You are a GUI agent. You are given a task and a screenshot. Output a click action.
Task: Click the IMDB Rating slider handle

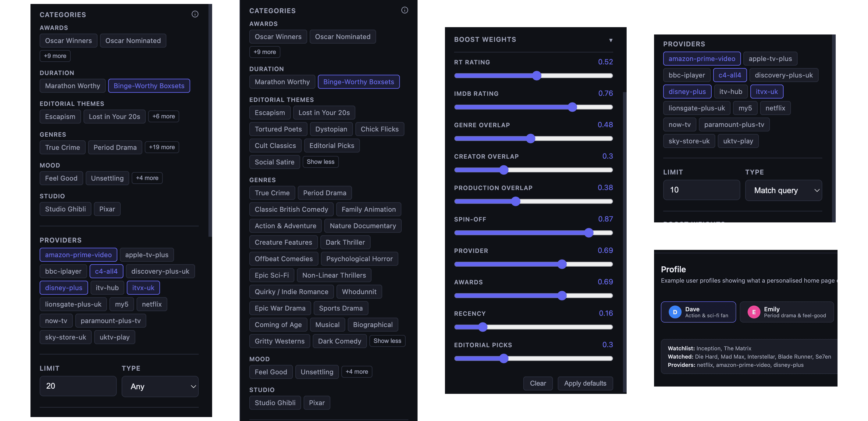(572, 107)
